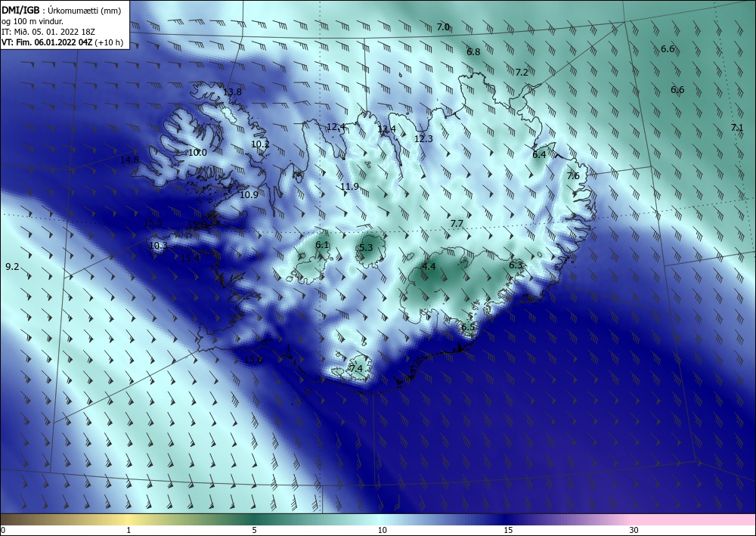Click the 11.9 value label

click(349, 187)
